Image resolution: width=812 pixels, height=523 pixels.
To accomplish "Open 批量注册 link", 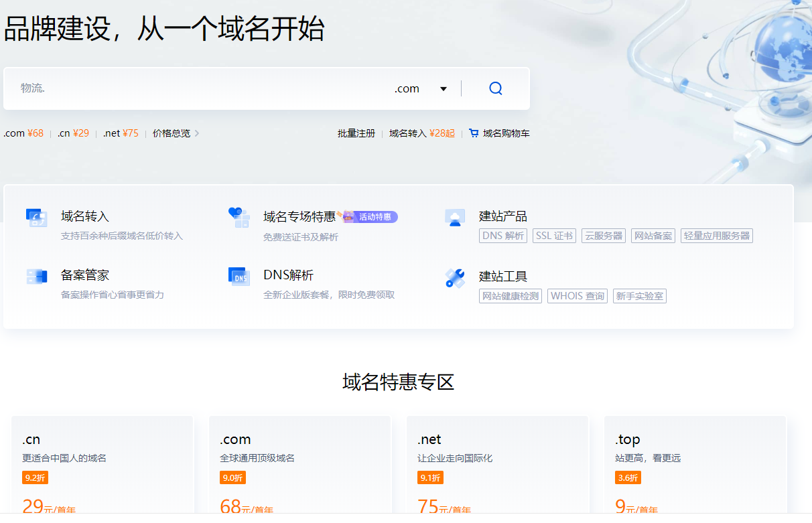I will click(x=356, y=133).
